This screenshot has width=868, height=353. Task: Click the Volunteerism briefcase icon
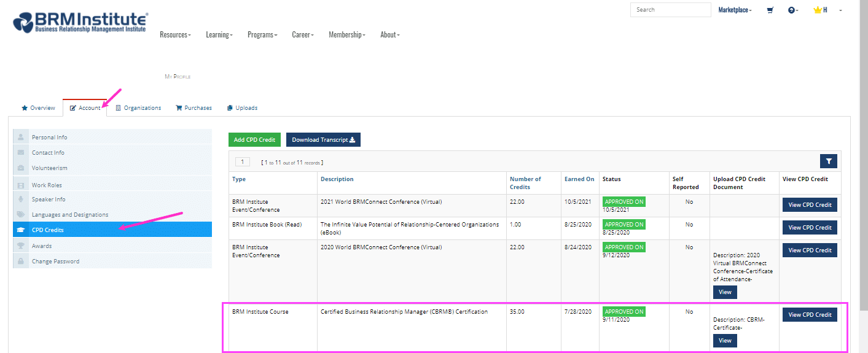coord(21,168)
